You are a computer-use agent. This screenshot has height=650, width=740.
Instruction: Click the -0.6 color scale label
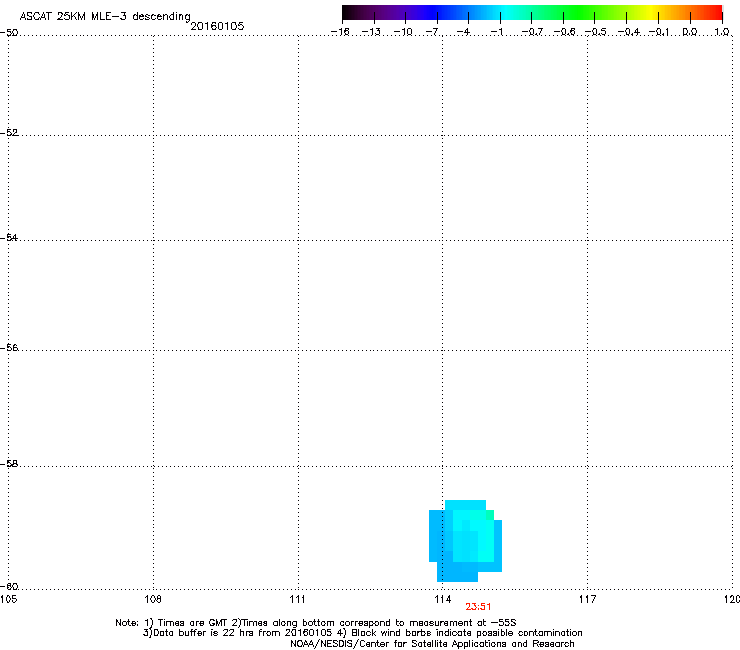click(x=564, y=32)
